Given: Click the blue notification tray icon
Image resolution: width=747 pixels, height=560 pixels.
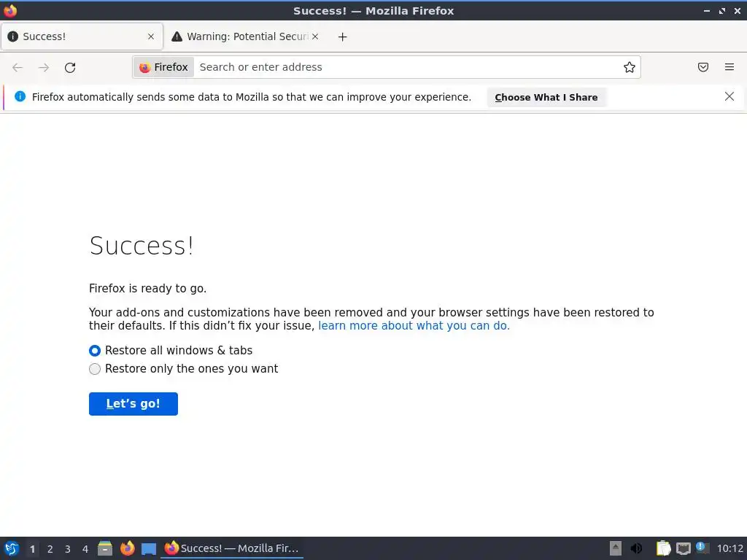Looking at the screenshot, I should 702,548.
